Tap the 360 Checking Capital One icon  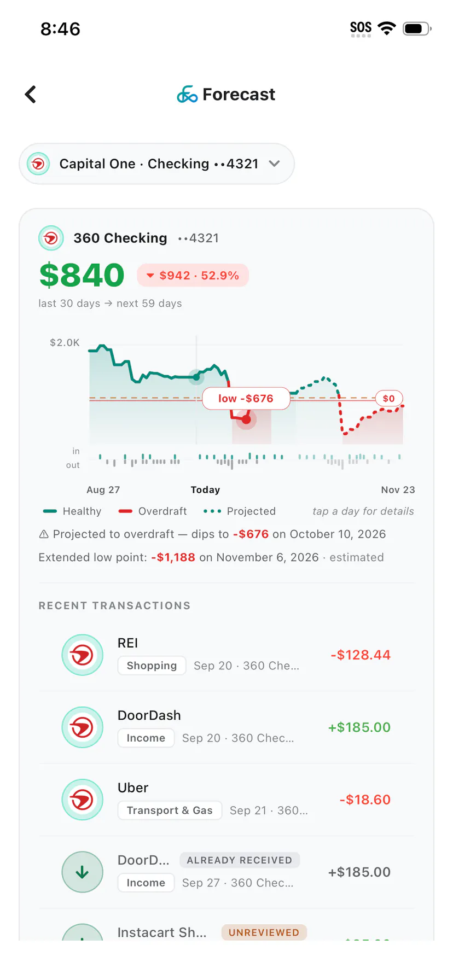pyautogui.click(x=51, y=238)
